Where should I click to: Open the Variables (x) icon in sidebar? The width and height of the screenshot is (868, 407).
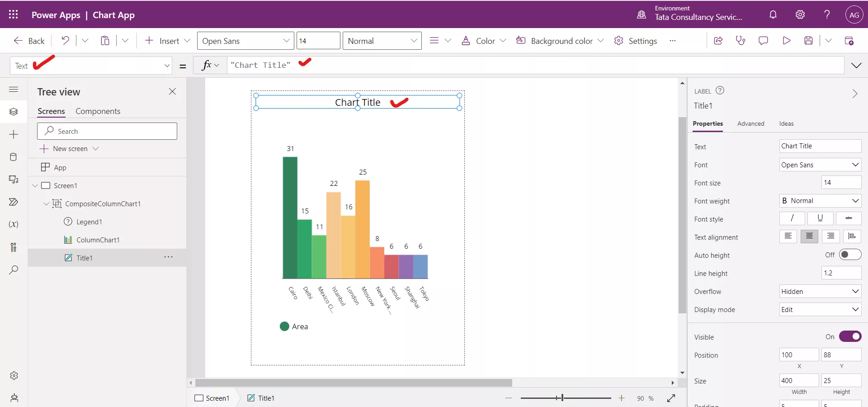click(14, 224)
